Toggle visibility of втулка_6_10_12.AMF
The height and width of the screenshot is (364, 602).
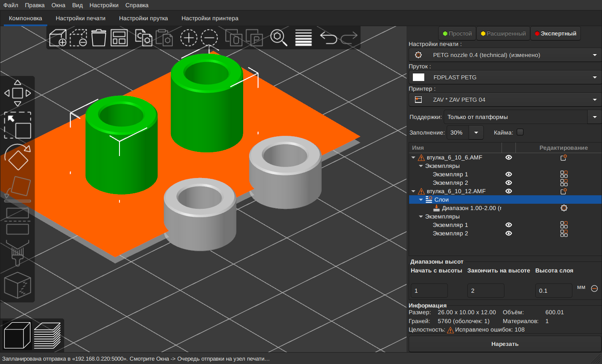[509, 191]
